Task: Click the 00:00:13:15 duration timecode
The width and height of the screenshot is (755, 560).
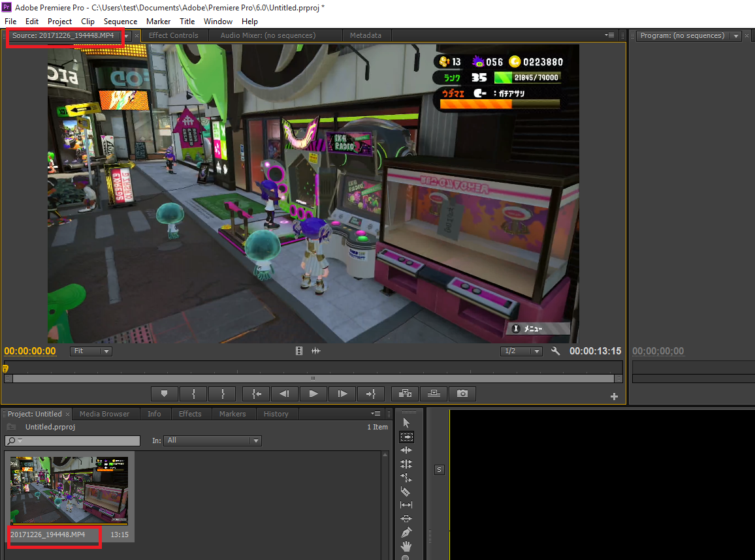Action: (595, 351)
